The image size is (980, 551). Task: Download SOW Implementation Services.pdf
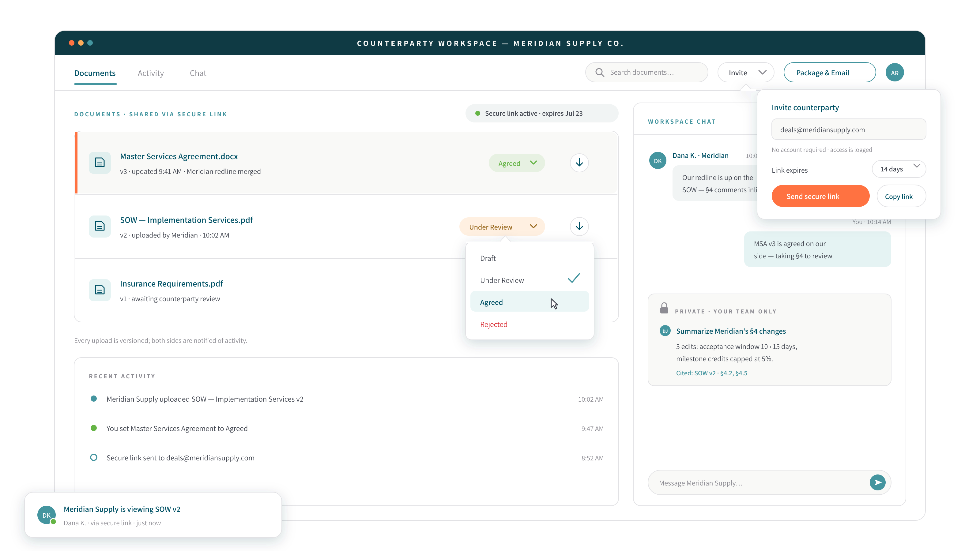pyautogui.click(x=579, y=226)
